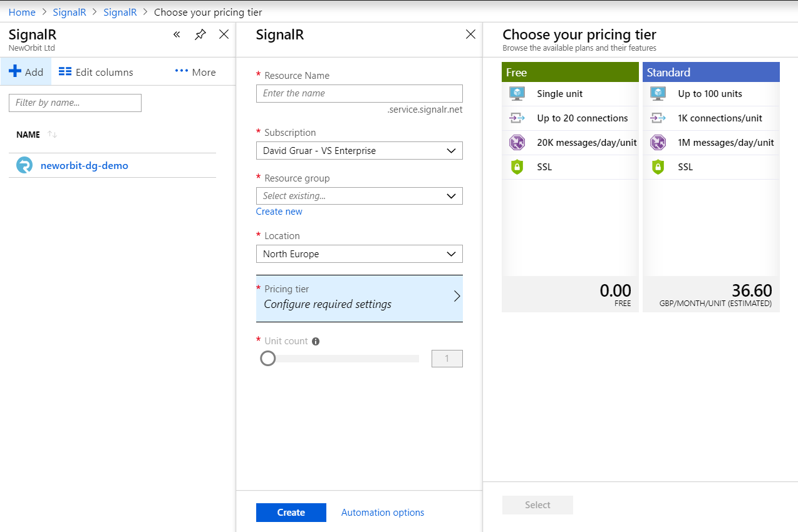
Task: Click the '.service.signalr.net' suffix text
Action: coord(425,110)
